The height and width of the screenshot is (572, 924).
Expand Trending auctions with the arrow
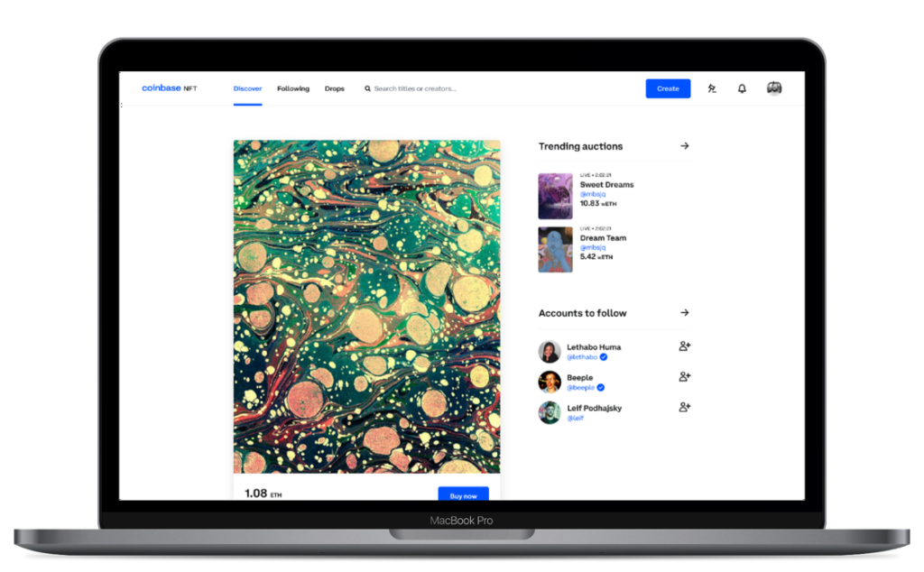pos(684,146)
